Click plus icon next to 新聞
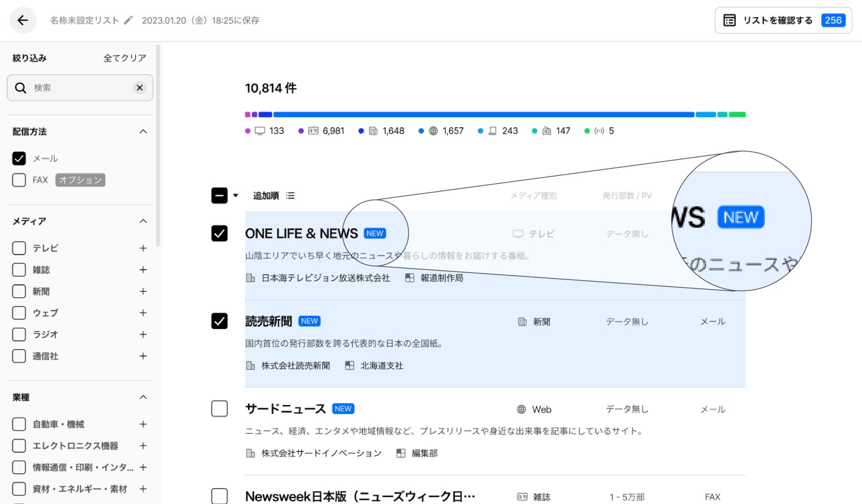Image resolution: width=862 pixels, height=504 pixels. [143, 292]
